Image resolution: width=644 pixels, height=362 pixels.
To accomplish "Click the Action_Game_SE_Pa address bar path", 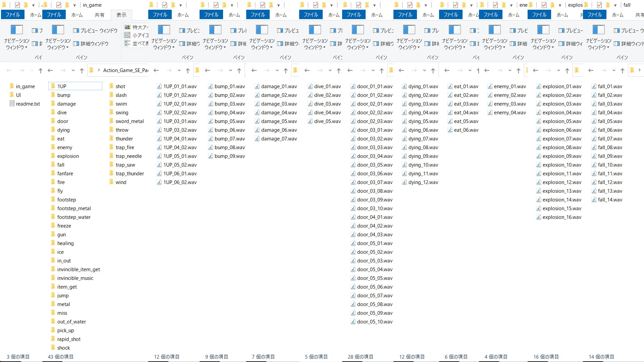I will (x=125, y=70).
